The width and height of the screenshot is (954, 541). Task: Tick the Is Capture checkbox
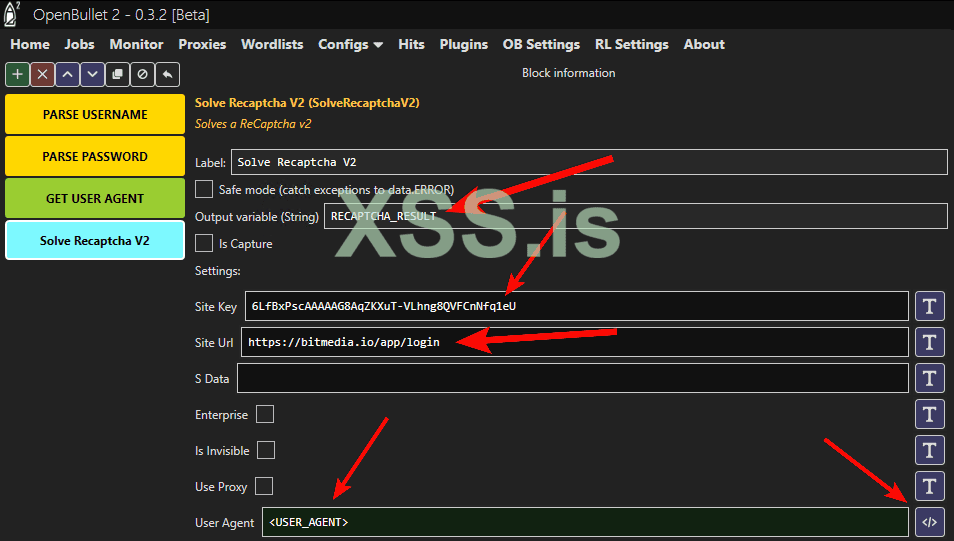pos(204,243)
